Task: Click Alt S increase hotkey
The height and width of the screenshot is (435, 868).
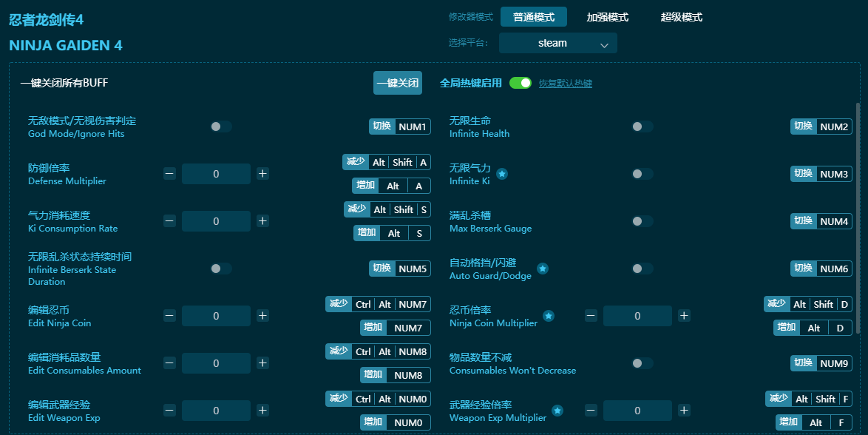Action: pyautogui.click(x=392, y=233)
